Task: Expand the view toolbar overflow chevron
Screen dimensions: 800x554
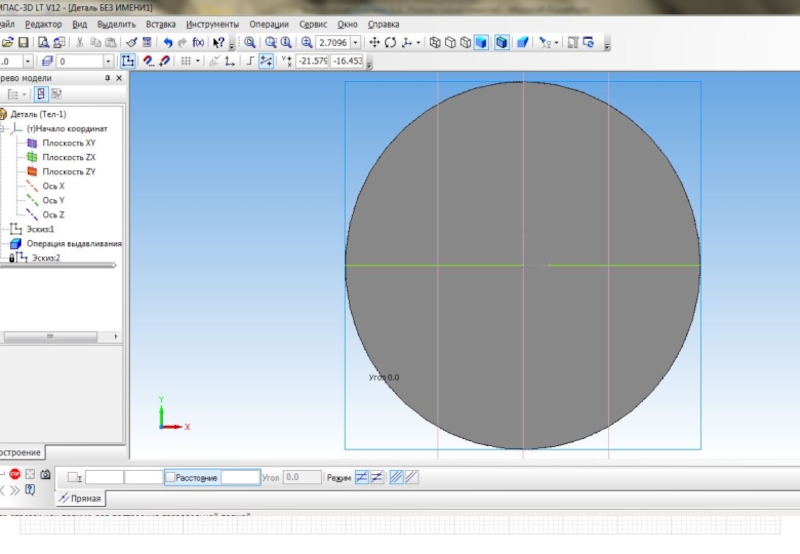Action: click(x=607, y=46)
